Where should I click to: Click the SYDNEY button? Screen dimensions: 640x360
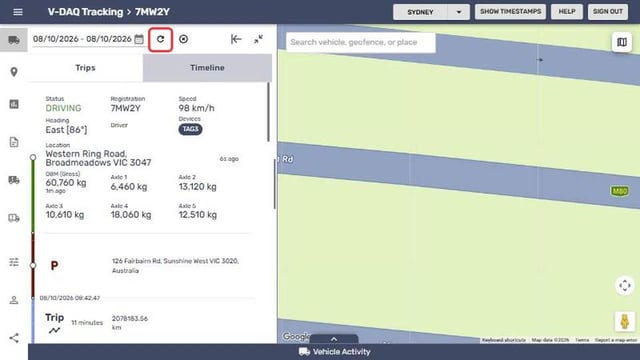[420, 12]
